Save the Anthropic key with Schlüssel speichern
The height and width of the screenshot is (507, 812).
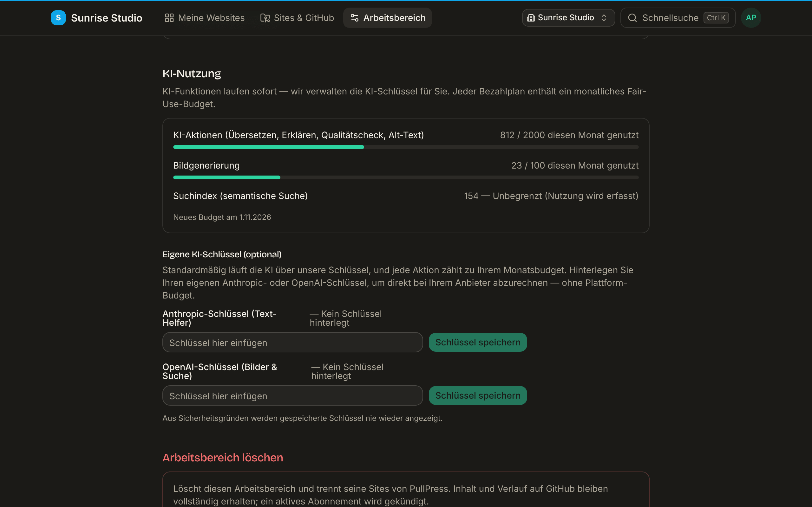pos(478,342)
